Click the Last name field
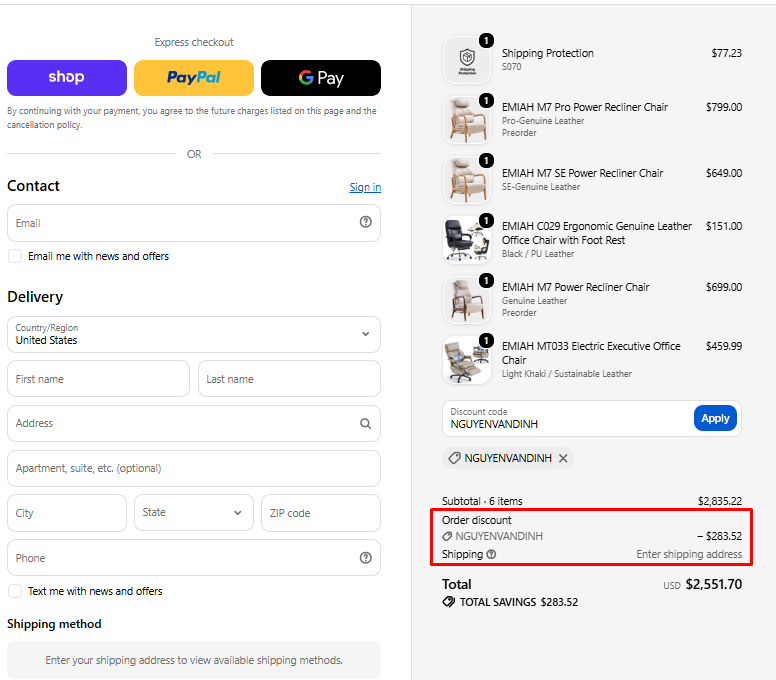This screenshot has height=680, width=776. click(290, 379)
